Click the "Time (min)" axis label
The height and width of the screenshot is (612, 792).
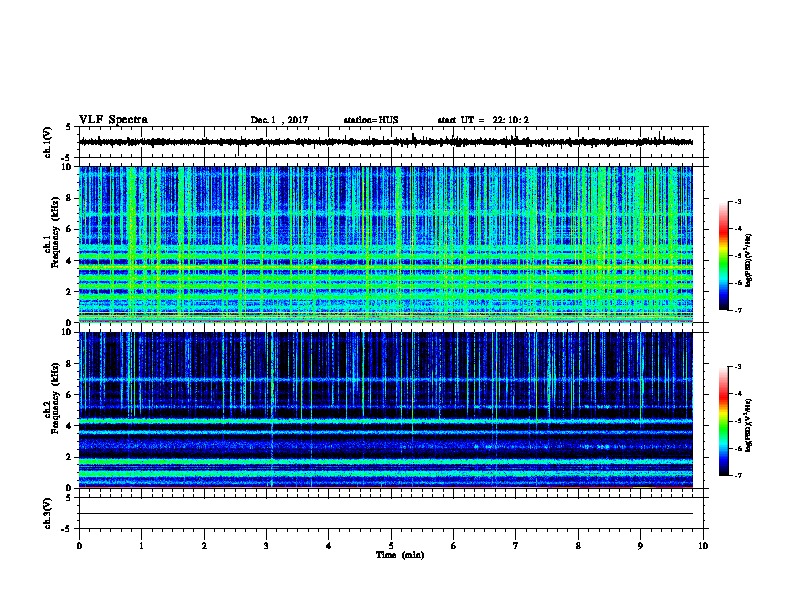[400, 555]
